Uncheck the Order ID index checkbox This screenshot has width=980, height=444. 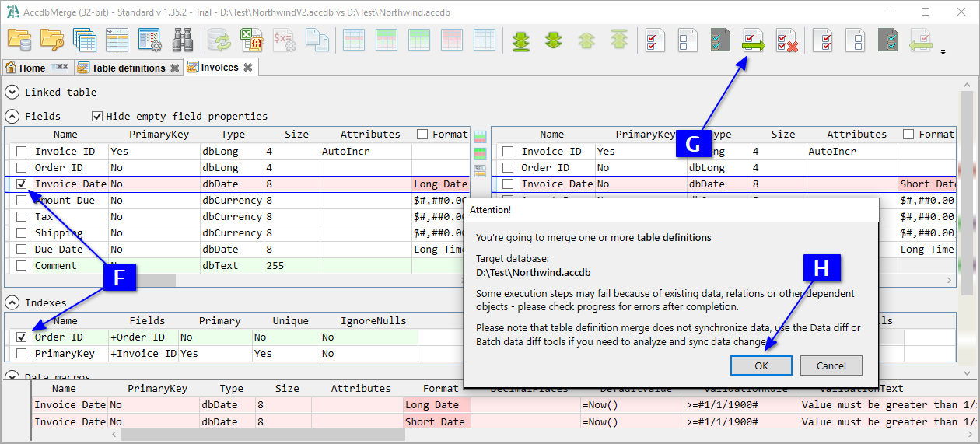pos(22,337)
